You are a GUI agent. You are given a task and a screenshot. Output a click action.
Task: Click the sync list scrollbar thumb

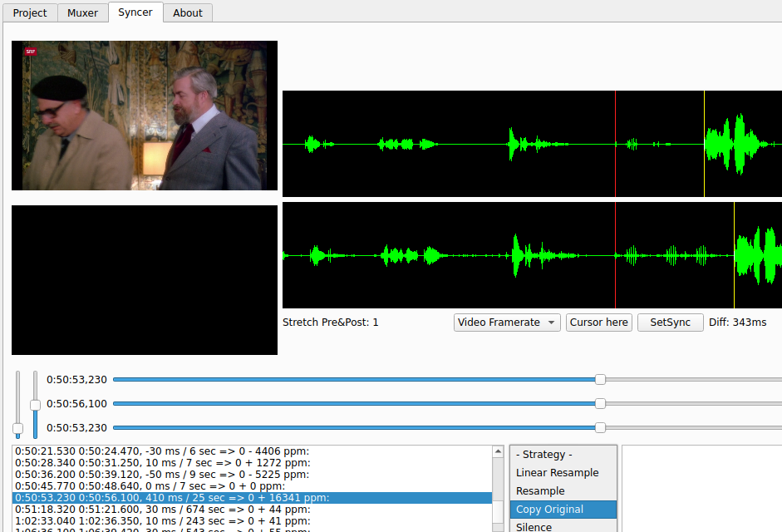pos(498,511)
